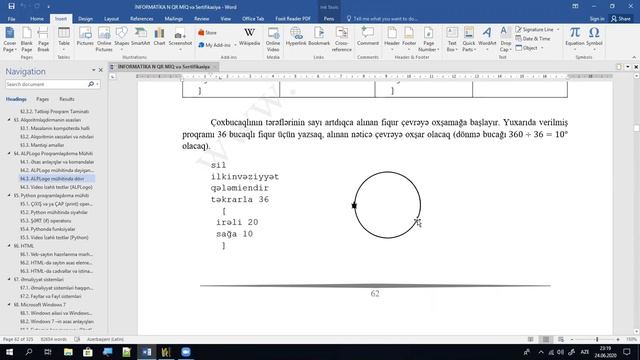Collapse the ribbon with the arrow
This screenshot has width=640, height=360.
pos(634,57)
